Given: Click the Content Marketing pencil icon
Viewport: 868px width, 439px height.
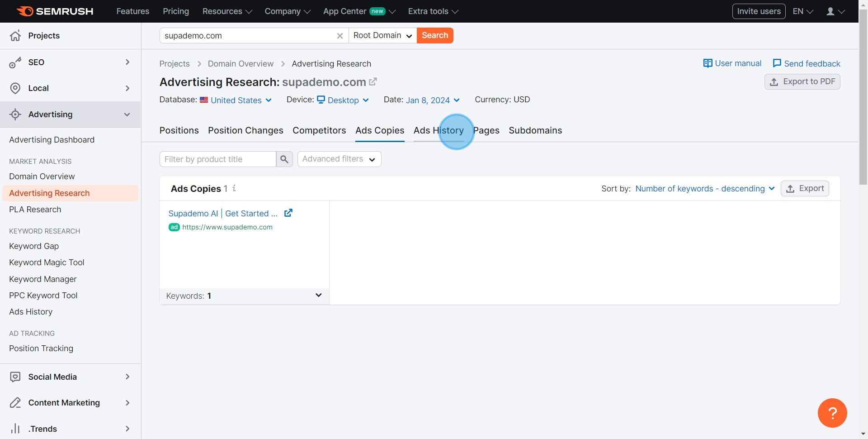Looking at the screenshot, I should pyautogui.click(x=15, y=403).
